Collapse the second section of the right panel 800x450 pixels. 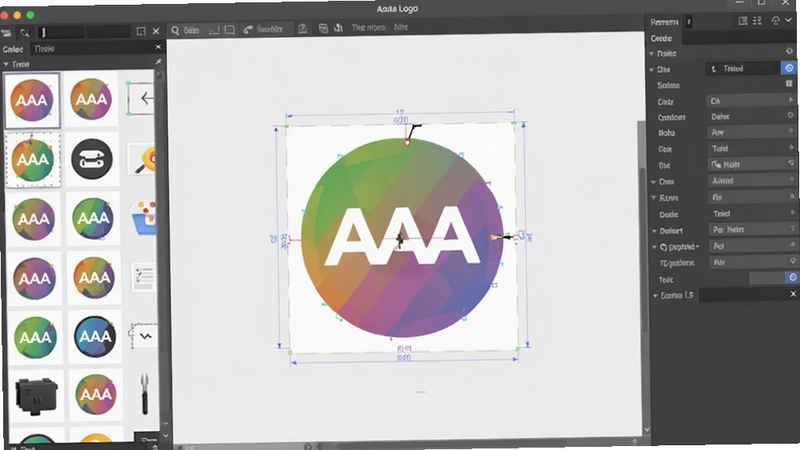[x=652, y=69]
